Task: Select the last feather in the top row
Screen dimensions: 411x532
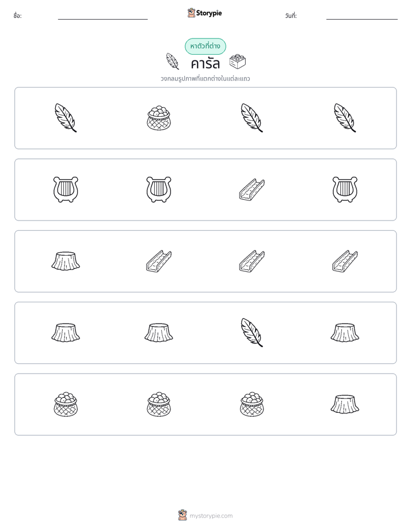Action: tap(345, 117)
